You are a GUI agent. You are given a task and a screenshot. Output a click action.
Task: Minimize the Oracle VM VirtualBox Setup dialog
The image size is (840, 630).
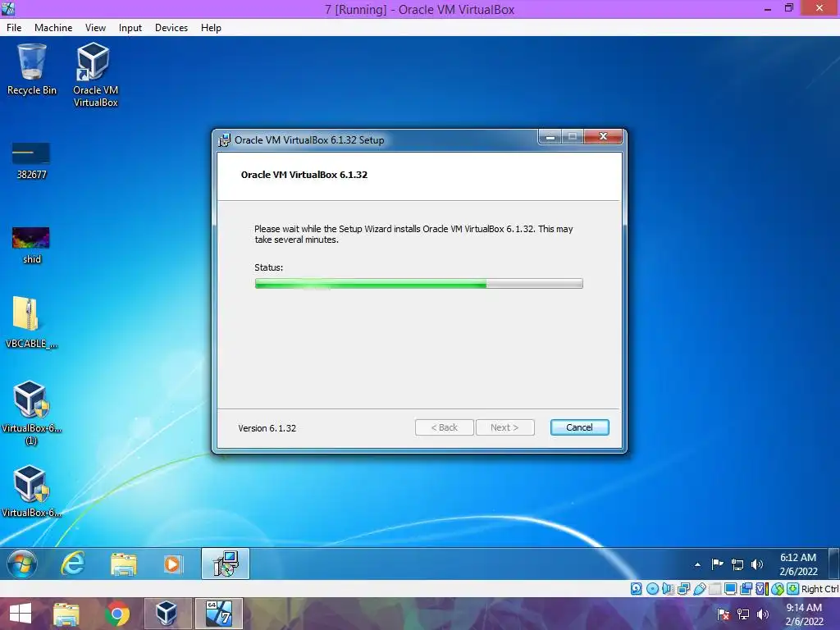(x=550, y=137)
